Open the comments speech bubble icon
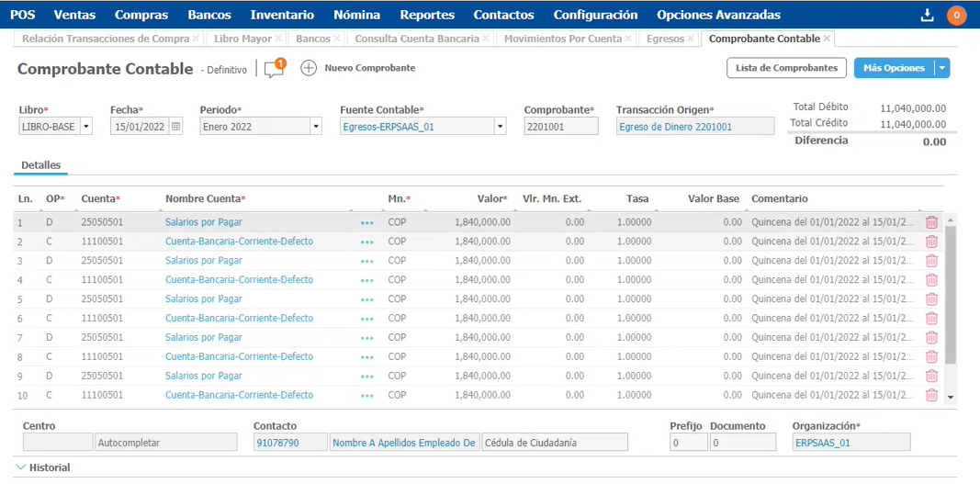The height and width of the screenshot is (484, 980). [x=274, y=69]
